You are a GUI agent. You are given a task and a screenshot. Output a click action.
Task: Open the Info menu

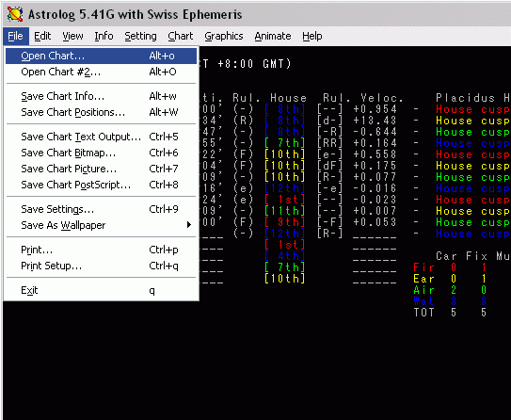pos(104,36)
